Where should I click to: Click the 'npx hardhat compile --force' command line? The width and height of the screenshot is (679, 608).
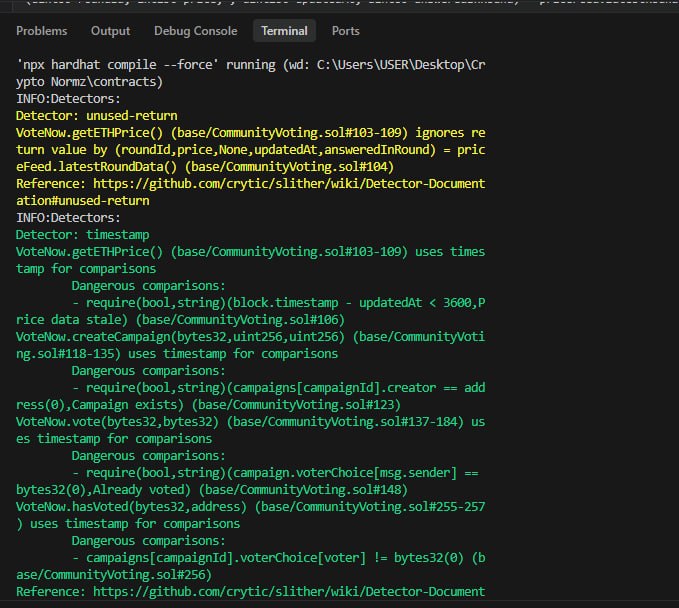coord(250,65)
